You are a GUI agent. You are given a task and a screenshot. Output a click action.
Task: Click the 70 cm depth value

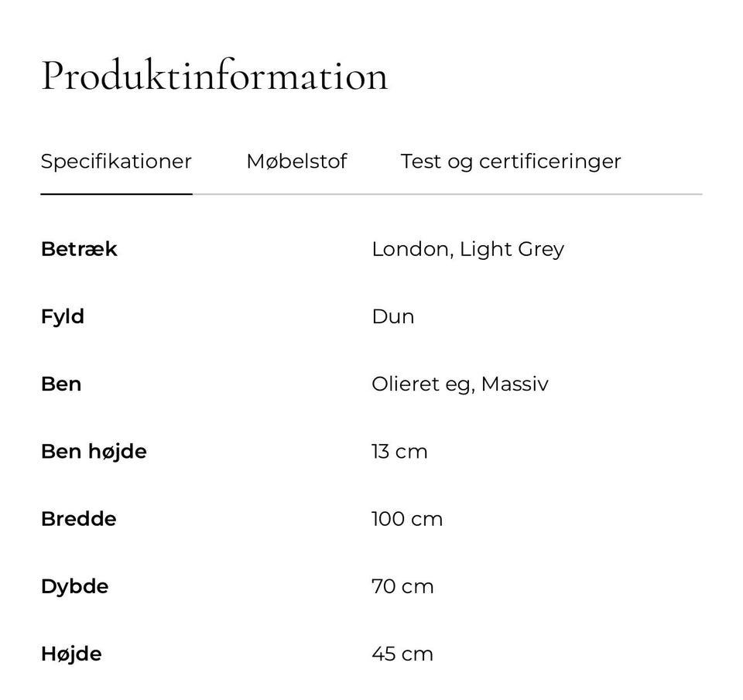(x=402, y=586)
